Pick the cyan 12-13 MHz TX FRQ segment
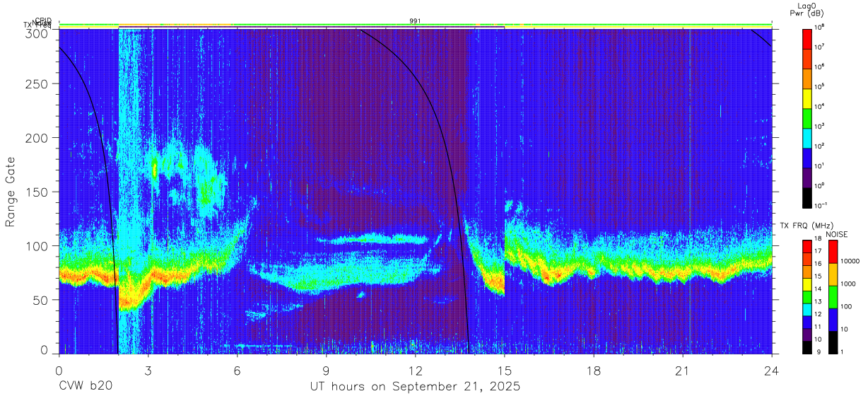 808,310
